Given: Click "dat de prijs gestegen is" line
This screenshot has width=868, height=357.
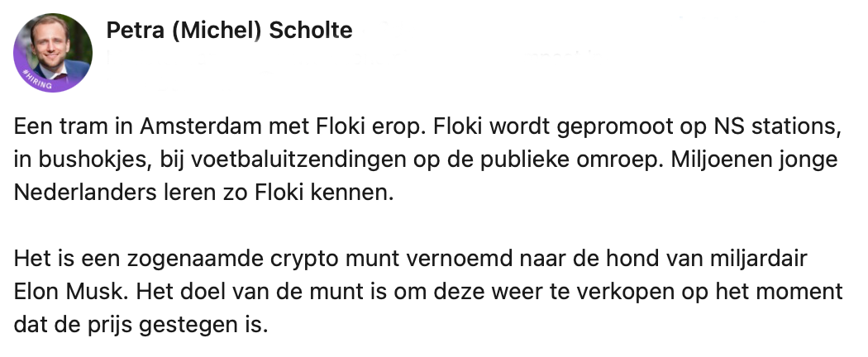Looking at the screenshot, I should pos(141,325).
